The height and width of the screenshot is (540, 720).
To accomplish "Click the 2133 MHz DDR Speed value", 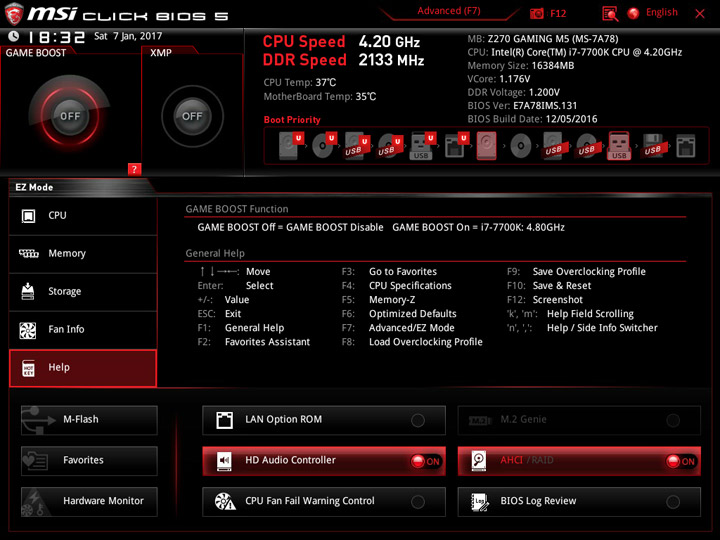I will click(391, 60).
